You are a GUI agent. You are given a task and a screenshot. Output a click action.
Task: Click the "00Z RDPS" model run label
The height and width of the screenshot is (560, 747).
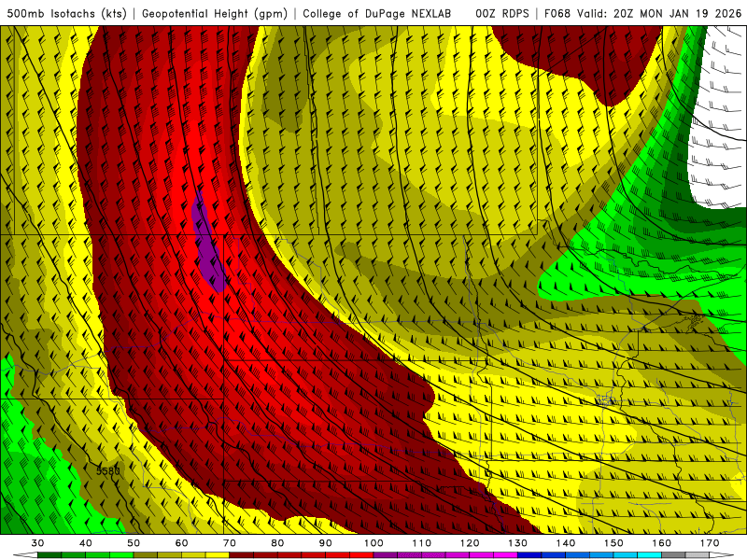[502, 13]
